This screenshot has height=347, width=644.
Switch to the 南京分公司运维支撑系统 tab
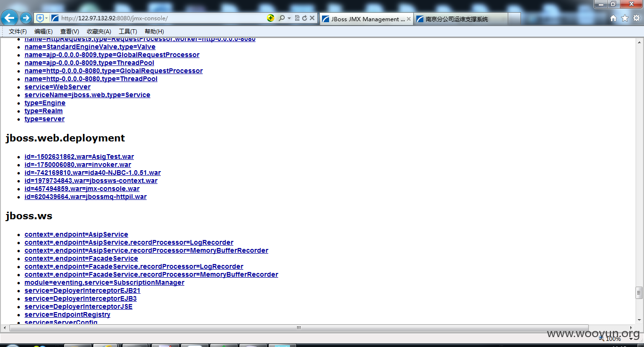click(x=461, y=19)
